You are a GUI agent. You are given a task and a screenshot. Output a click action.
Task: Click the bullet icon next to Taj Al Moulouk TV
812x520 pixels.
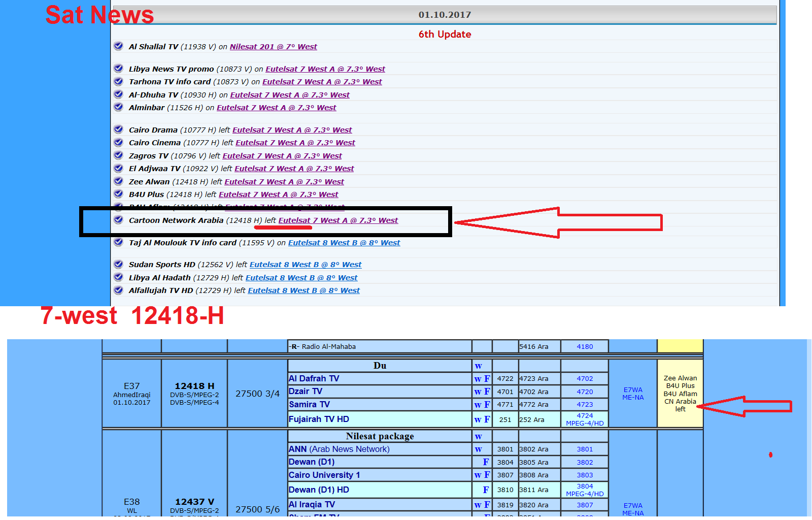(x=118, y=242)
